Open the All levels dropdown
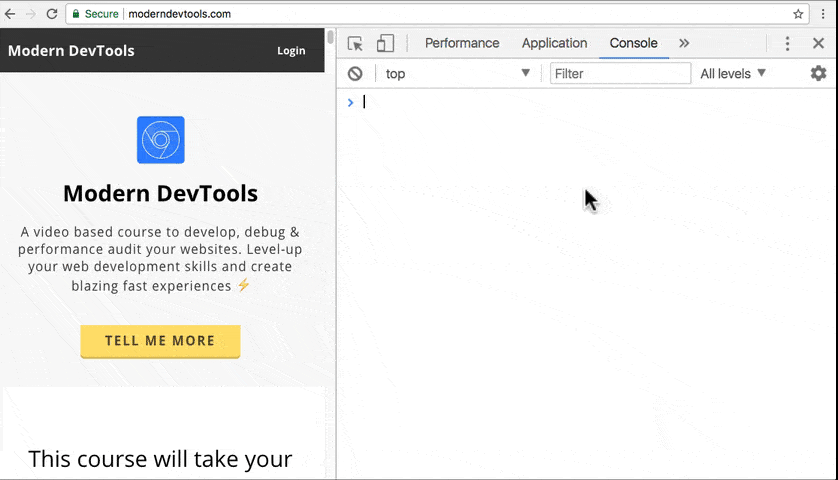Screen dimensions: 838x480 (x=733, y=73)
